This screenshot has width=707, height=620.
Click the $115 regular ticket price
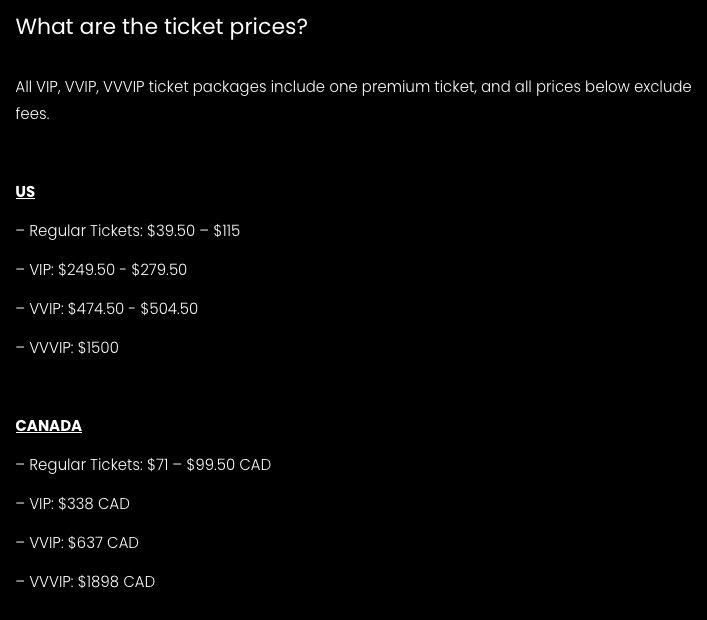pos(227,231)
